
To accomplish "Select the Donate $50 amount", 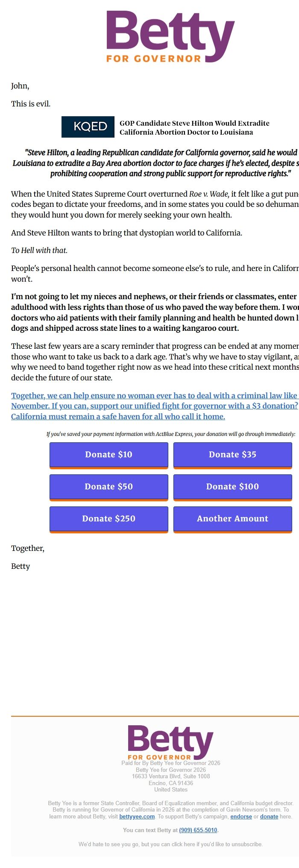I will click(108, 486).
